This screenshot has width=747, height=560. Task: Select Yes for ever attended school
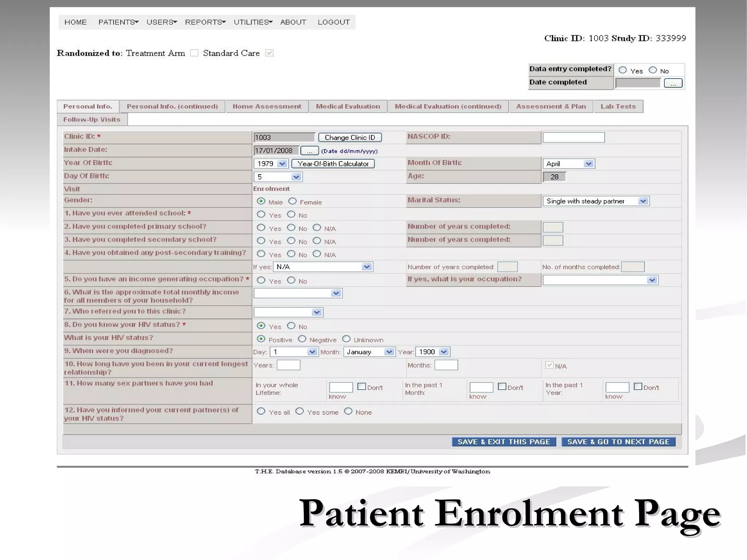(261, 214)
